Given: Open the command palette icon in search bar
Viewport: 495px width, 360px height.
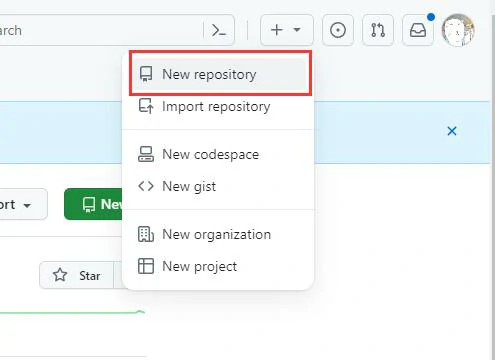Looking at the screenshot, I should [219, 31].
